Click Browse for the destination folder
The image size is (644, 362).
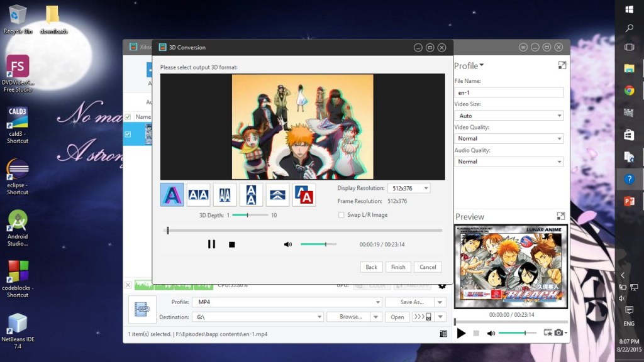[350, 317]
